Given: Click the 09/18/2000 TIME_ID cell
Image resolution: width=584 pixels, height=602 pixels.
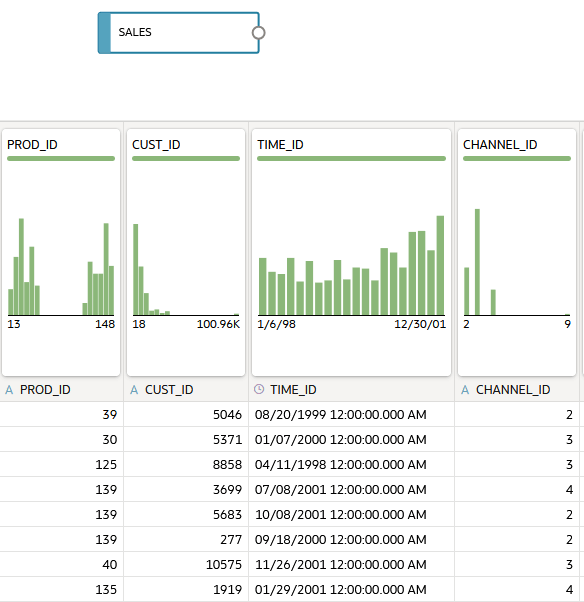Looking at the screenshot, I should (352, 539).
